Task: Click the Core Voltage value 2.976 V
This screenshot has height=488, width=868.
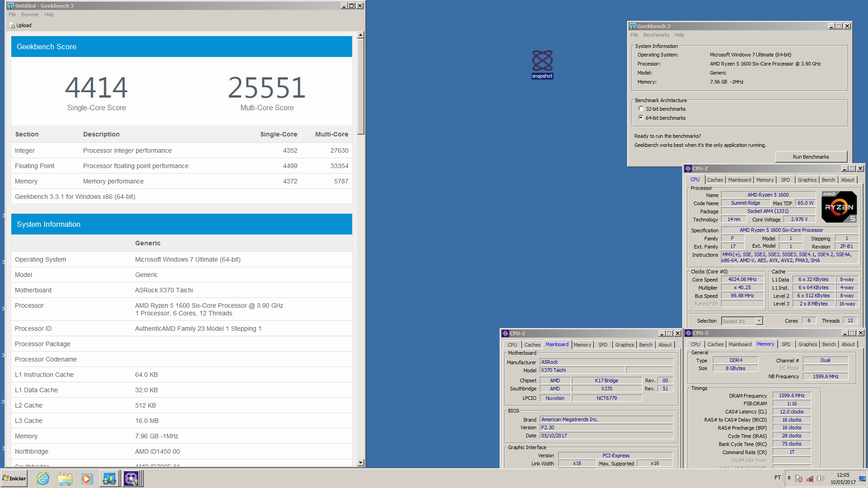Action: click(x=799, y=219)
